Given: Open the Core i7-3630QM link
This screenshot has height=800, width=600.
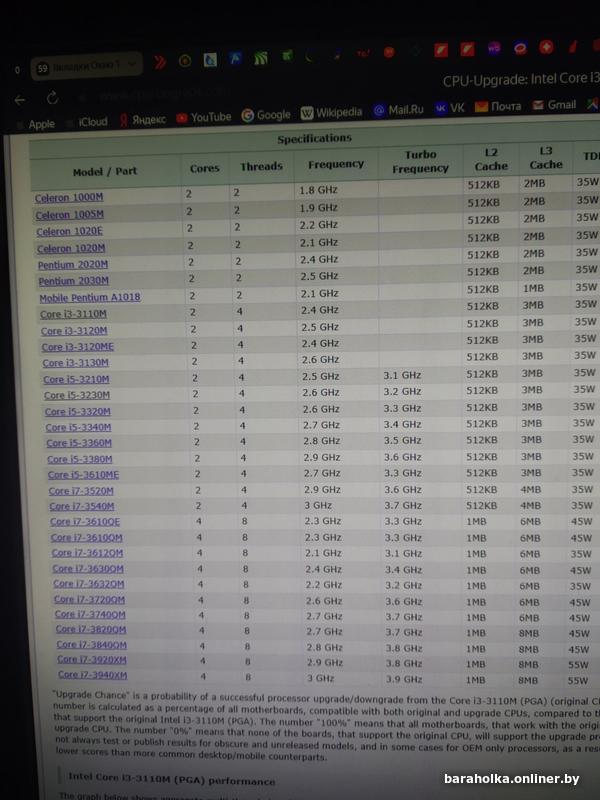Looking at the screenshot, I should pos(88,569).
